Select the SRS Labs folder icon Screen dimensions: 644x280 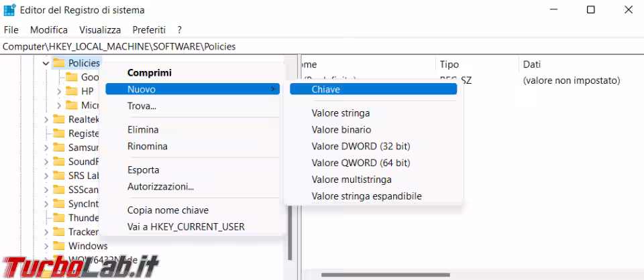tap(59, 176)
